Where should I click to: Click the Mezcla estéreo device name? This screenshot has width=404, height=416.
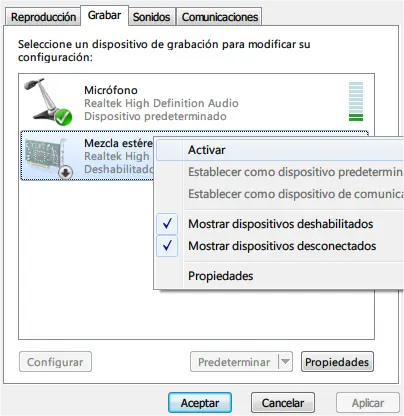tap(118, 143)
